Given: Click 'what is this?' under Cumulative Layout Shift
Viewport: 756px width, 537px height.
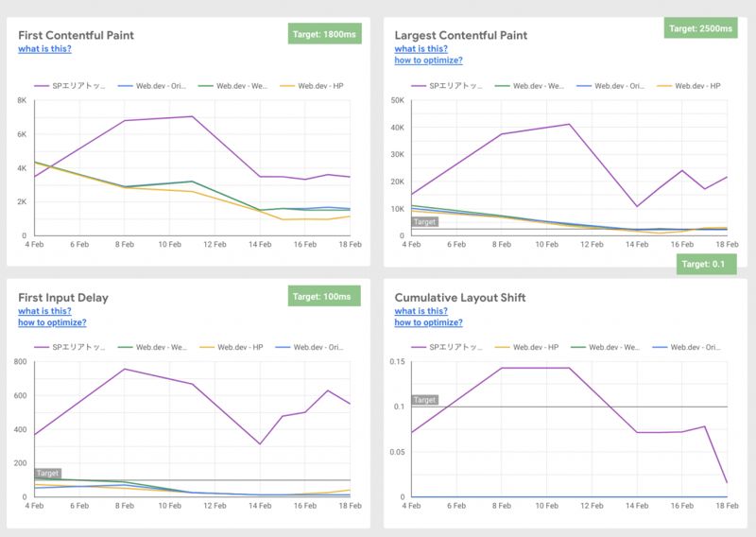Looking at the screenshot, I should tap(421, 311).
